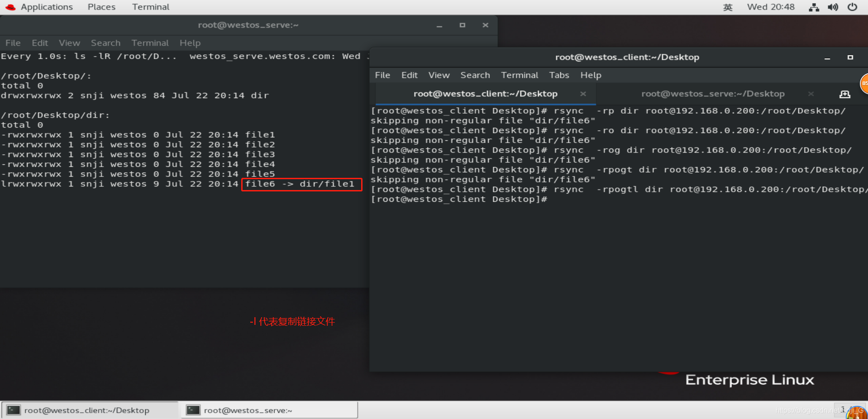Click the rsync -rog command line

611,150
